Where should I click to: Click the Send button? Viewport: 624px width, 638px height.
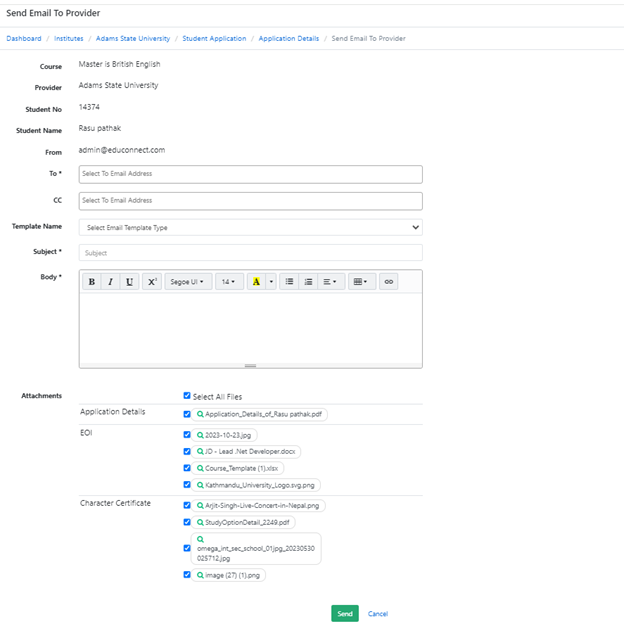pos(345,613)
